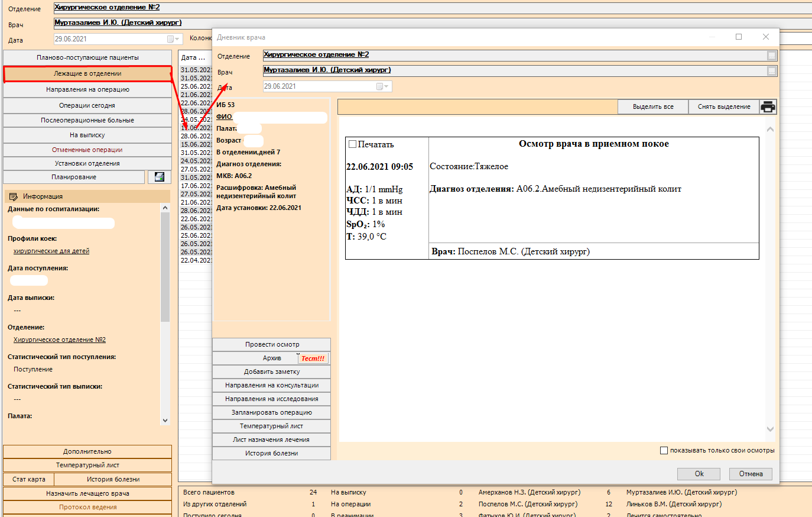Click the department field in main window header
Screen dimensions: 812x517
(433, 8)
